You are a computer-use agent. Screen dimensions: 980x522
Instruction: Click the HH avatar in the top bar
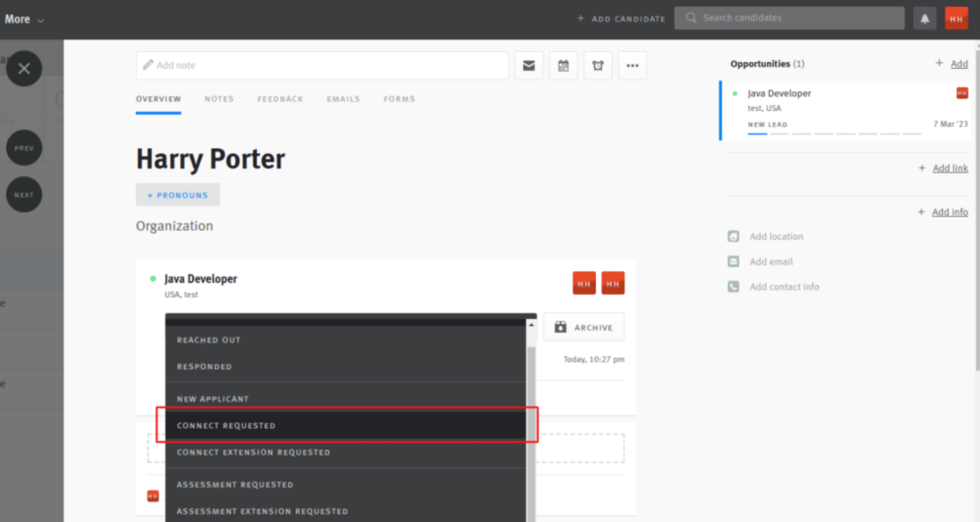(x=956, y=17)
